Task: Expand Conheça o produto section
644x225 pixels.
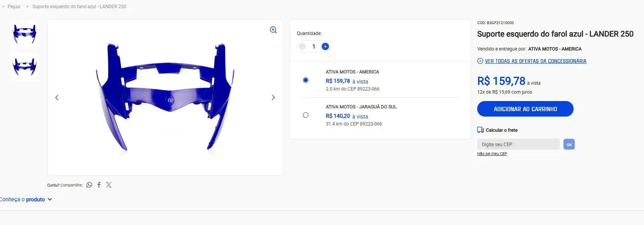Action: pos(26,199)
